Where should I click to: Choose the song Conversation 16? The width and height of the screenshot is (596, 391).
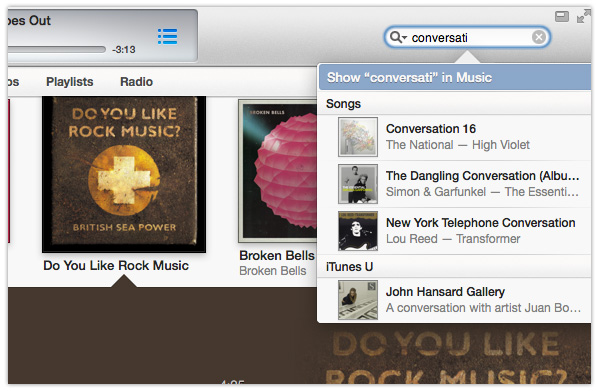click(x=454, y=137)
